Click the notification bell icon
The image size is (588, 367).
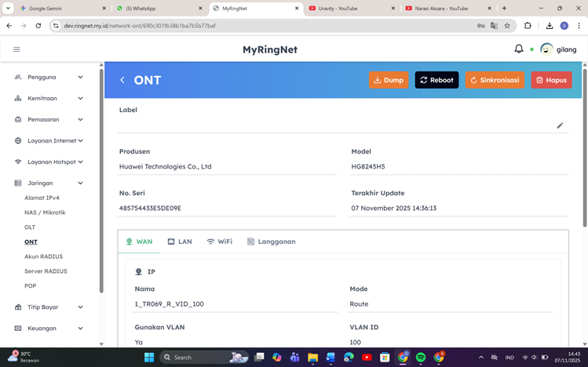pyautogui.click(x=519, y=49)
